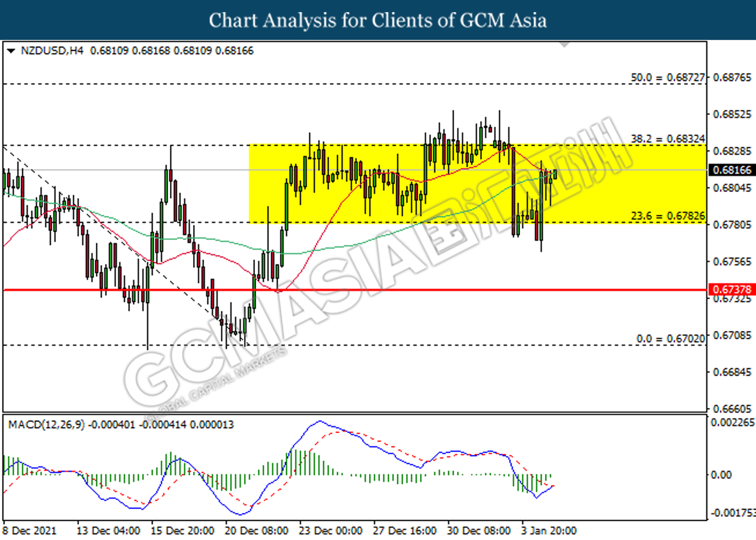Click the '0.0 = 0.67020' Fibonacci label
Viewport: 756px width, 540px height.
tap(671, 339)
